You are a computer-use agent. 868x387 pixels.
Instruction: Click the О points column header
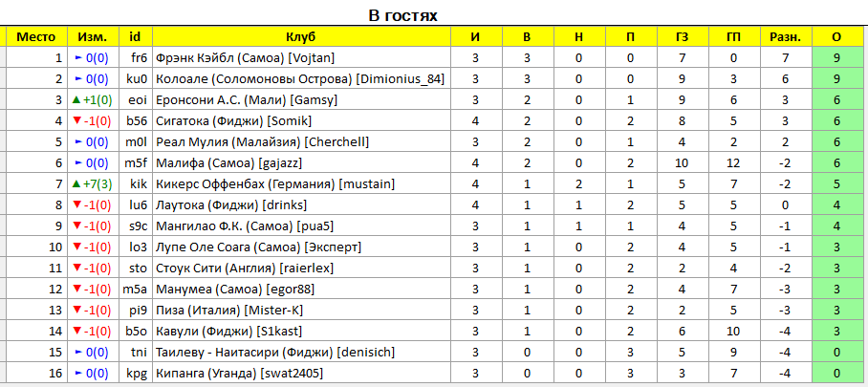pyautogui.click(x=836, y=37)
